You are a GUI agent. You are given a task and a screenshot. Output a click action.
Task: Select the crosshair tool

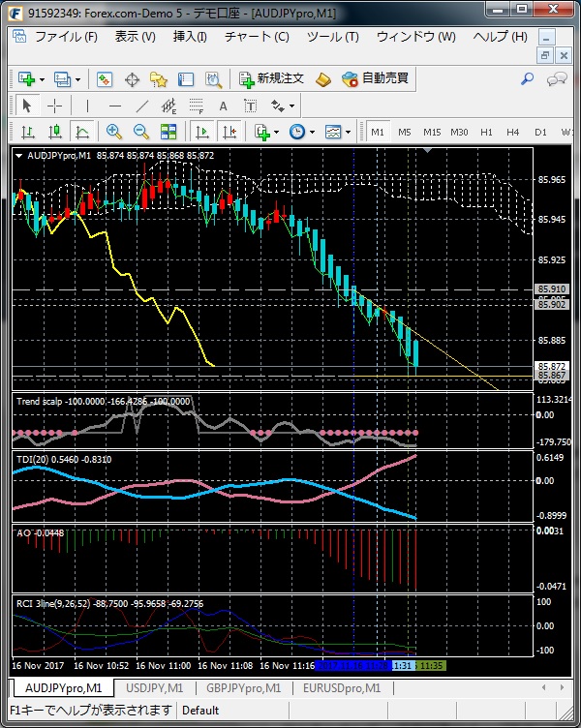54,106
